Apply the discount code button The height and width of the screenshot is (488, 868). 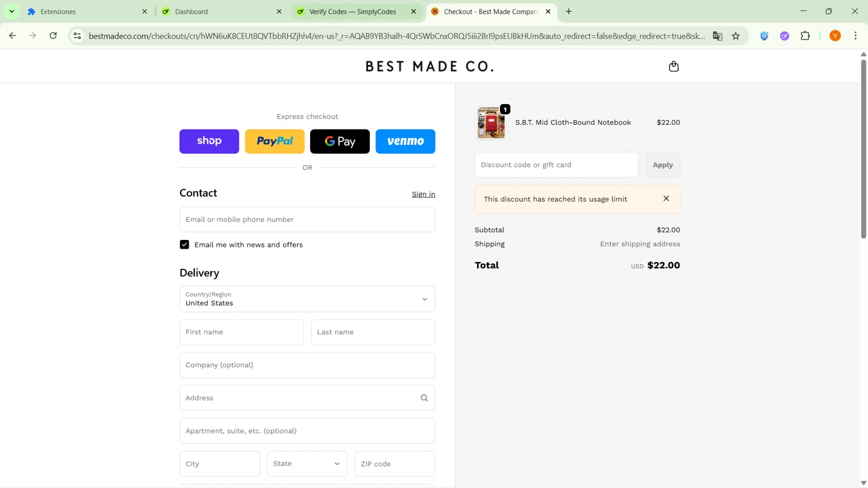pyautogui.click(x=663, y=165)
